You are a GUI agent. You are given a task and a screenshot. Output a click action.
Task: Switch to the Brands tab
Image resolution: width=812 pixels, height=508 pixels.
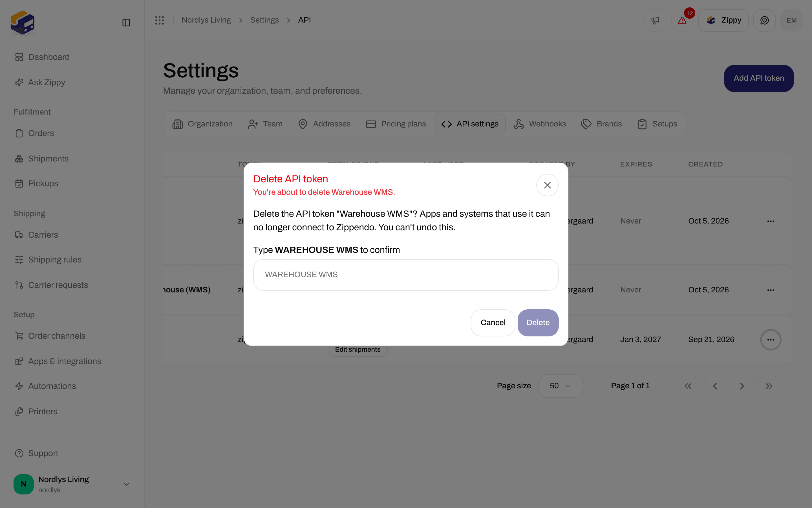602,124
